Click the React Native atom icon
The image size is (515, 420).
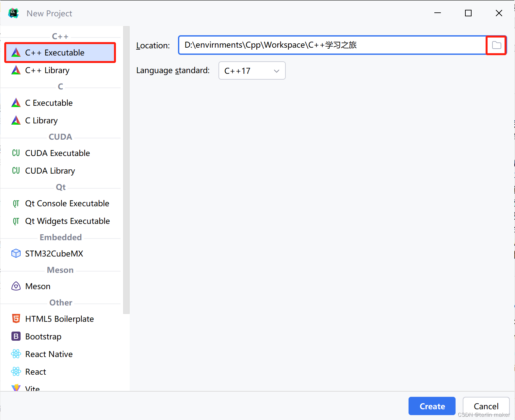point(16,354)
